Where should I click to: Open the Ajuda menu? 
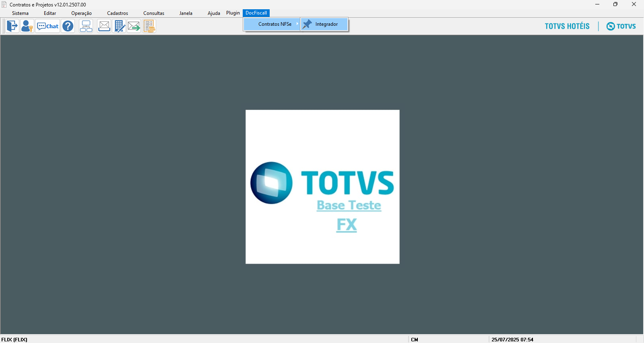coord(214,13)
